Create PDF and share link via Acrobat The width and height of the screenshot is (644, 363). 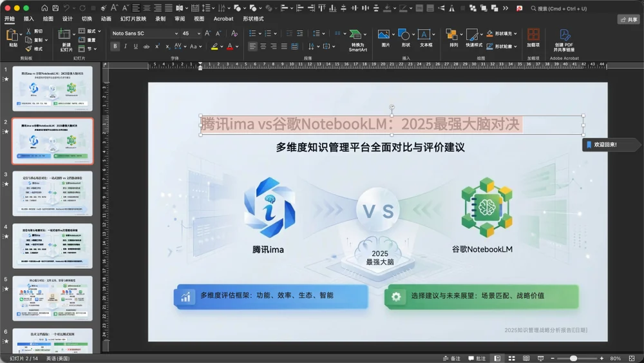pyautogui.click(x=564, y=40)
